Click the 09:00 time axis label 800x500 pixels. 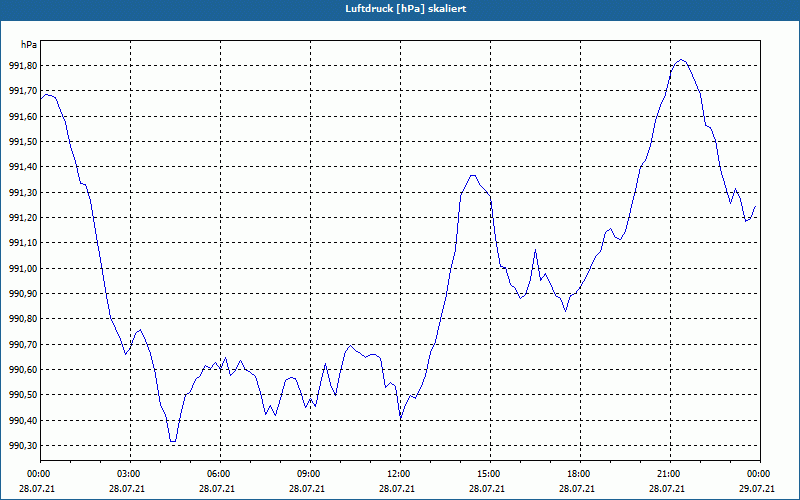click(310, 474)
